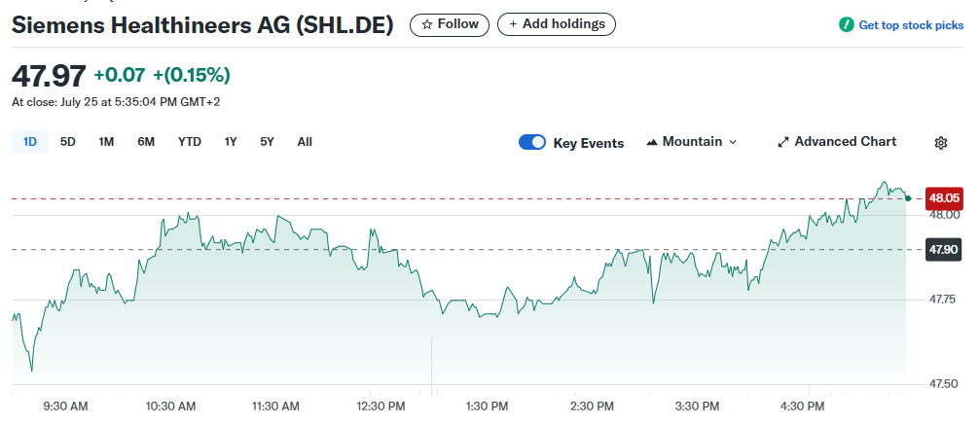This screenshot has height=424, width=980.
Task: Show the 5Y range chart
Action: coord(267,142)
